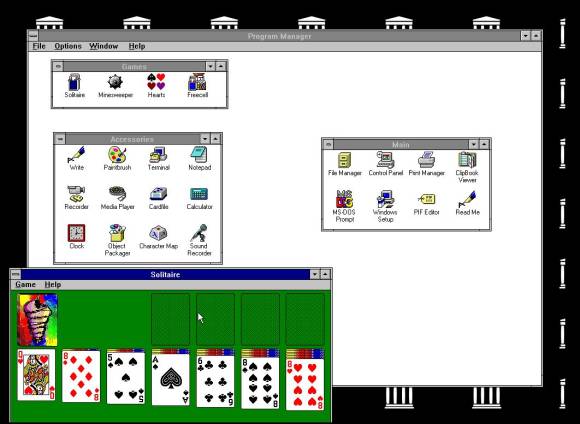
Task: Click the Solitaire title bar
Action: pos(165,275)
